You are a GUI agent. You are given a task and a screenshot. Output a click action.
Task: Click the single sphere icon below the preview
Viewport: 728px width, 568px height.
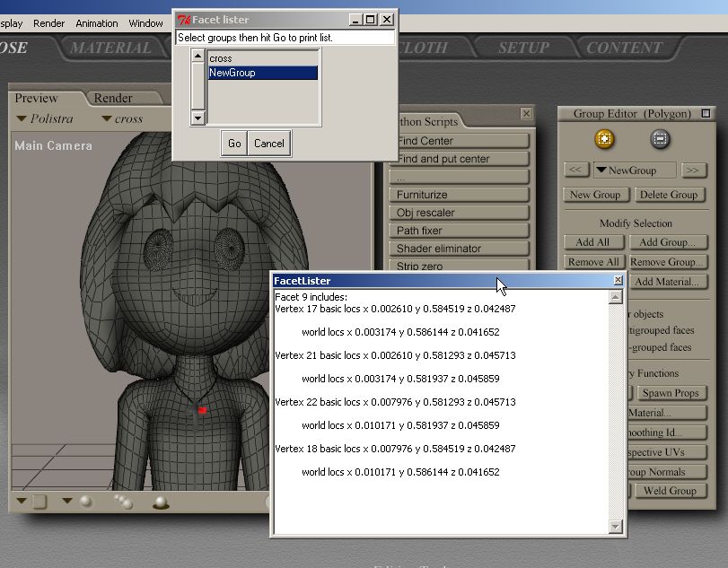[x=86, y=502]
